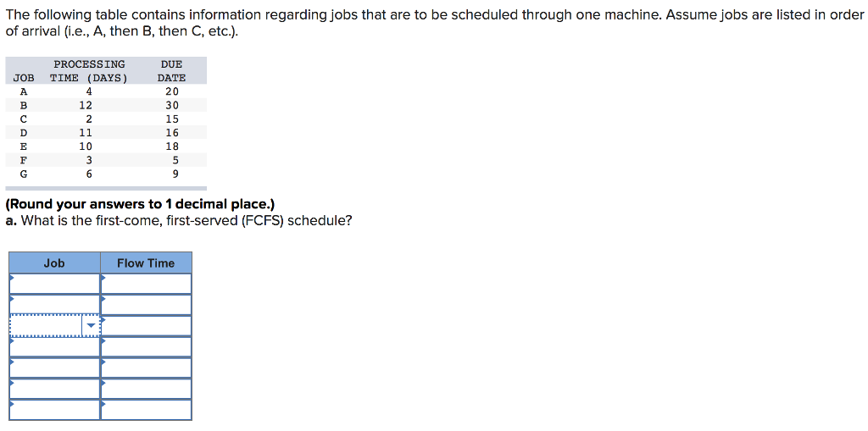Open the dropdown arrow in the third Job cell
The width and height of the screenshot is (868, 431).
(x=91, y=326)
